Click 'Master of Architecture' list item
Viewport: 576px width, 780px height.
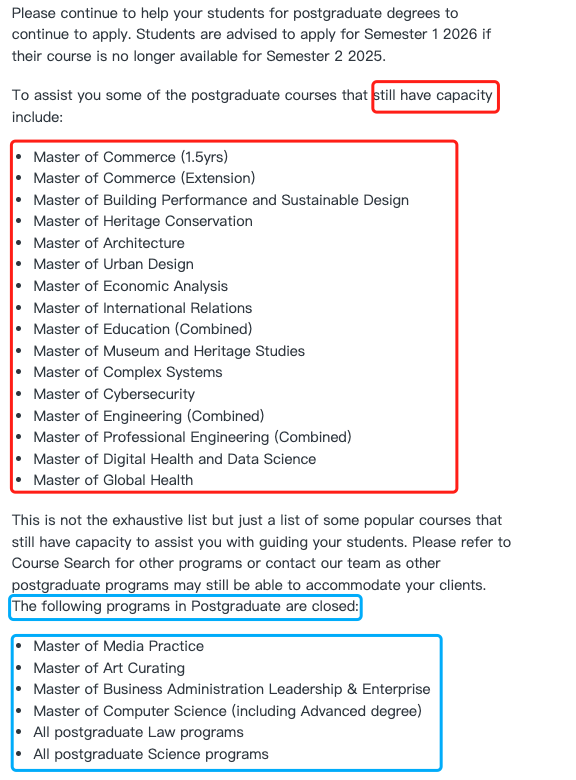[x=109, y=243]
